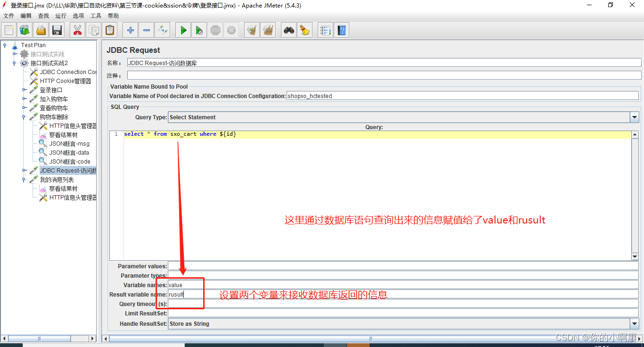Click the Variable names field containing value
The width and height of the screenshot is (644, 347).
tap(404, 285)
